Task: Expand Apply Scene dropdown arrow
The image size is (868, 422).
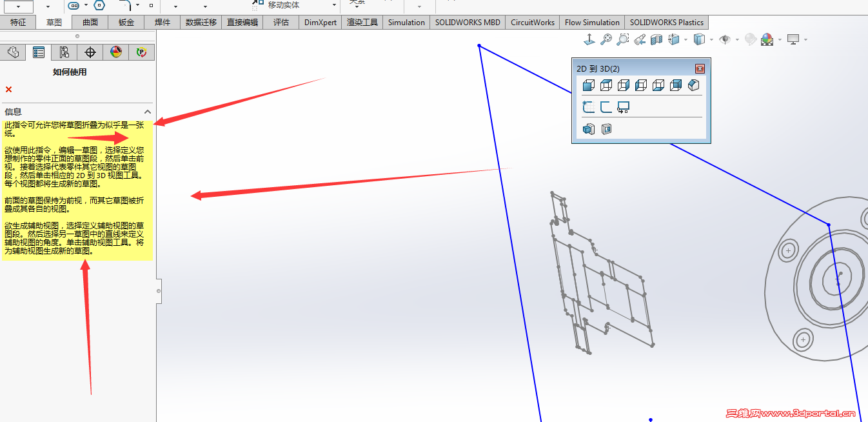Action: tap(780, 39)
